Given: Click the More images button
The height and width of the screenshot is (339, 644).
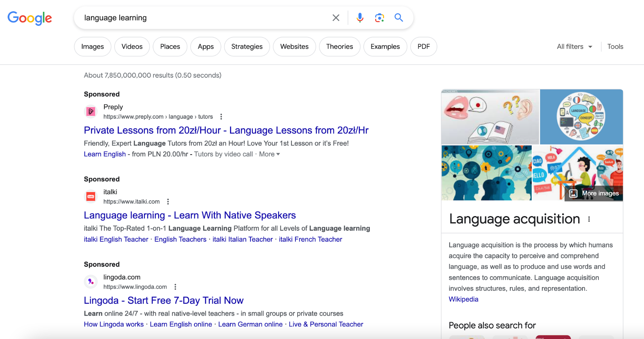Looking at the screenshot, I should coord(594,193).
